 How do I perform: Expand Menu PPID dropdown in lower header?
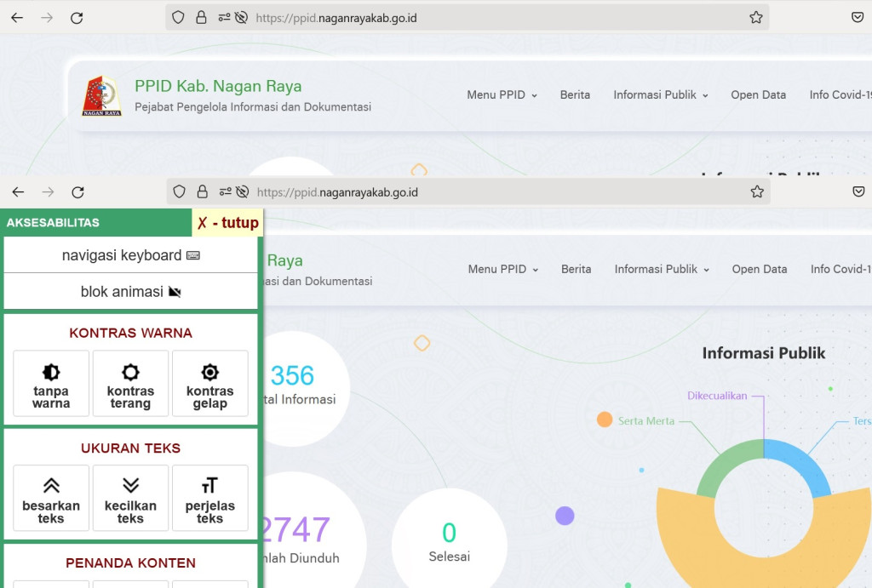[502, 269]
